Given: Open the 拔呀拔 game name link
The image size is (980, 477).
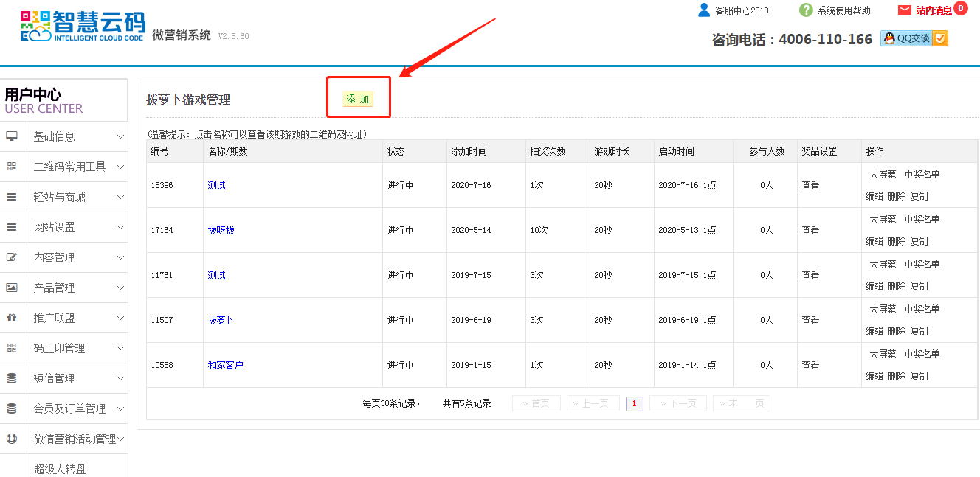Looking at the screenshot, I should click(221, 230).
